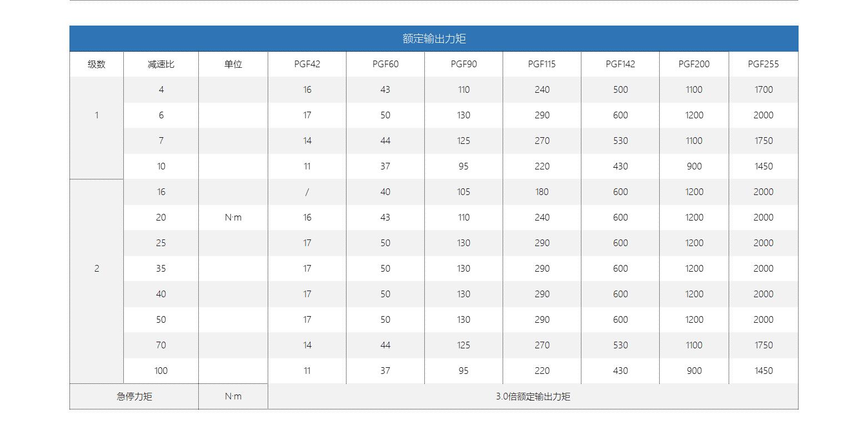Select PGF142 value 430 for ratio 100

620,371
